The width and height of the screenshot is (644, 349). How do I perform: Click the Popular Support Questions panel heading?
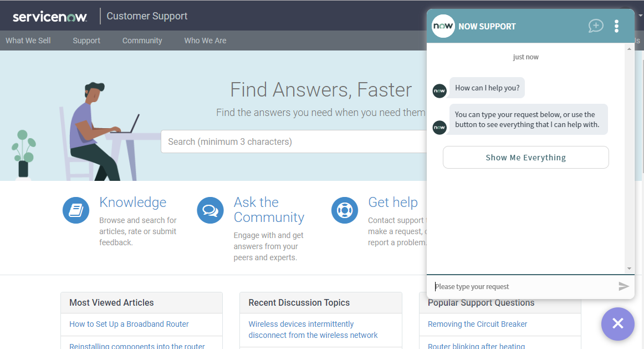pyautogui.click(x=481, y=302)
